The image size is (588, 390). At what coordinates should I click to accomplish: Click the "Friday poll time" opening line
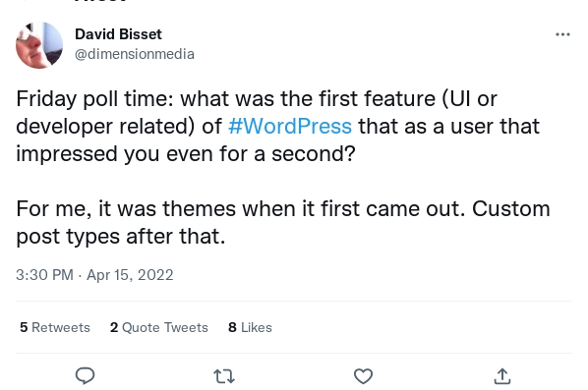[257, 98]
